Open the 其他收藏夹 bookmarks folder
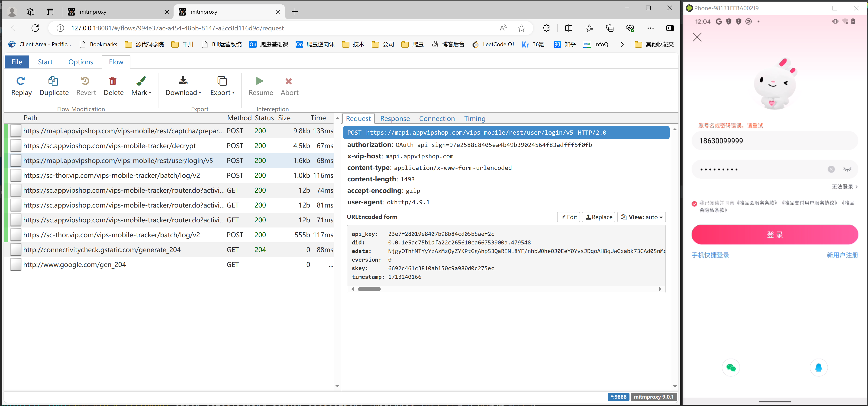This screenshot has width=868, height=406. [x=654, y=44]
